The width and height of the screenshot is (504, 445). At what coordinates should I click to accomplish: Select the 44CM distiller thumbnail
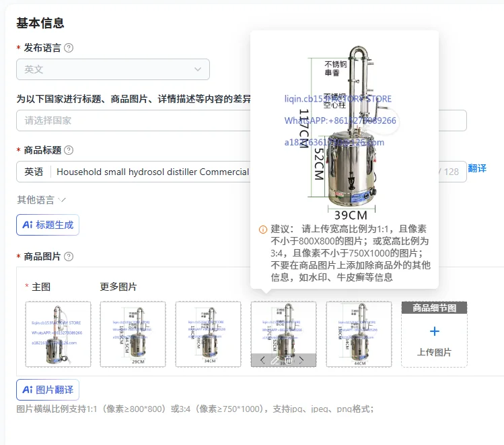(x=359, y=334)
